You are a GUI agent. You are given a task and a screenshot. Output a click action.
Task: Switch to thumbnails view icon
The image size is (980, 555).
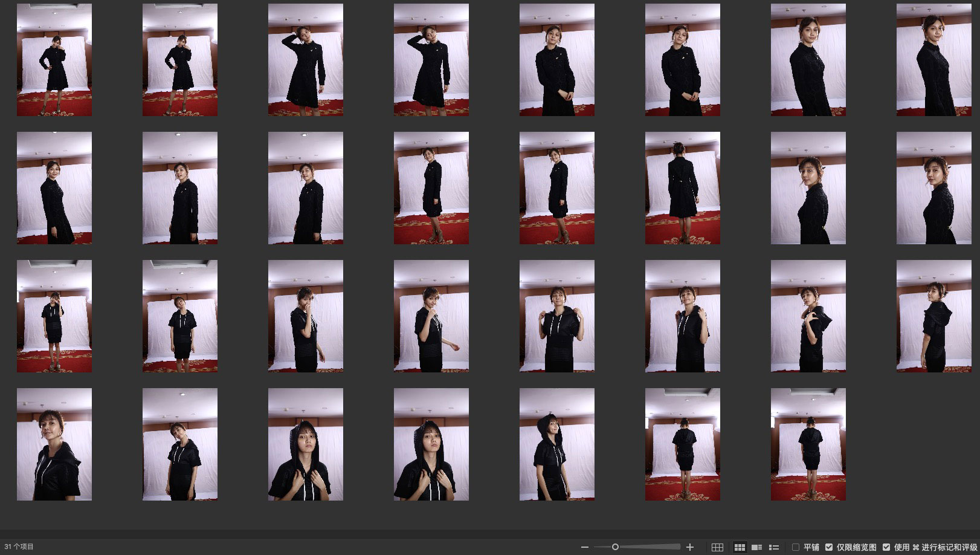(x=739, y=547)
